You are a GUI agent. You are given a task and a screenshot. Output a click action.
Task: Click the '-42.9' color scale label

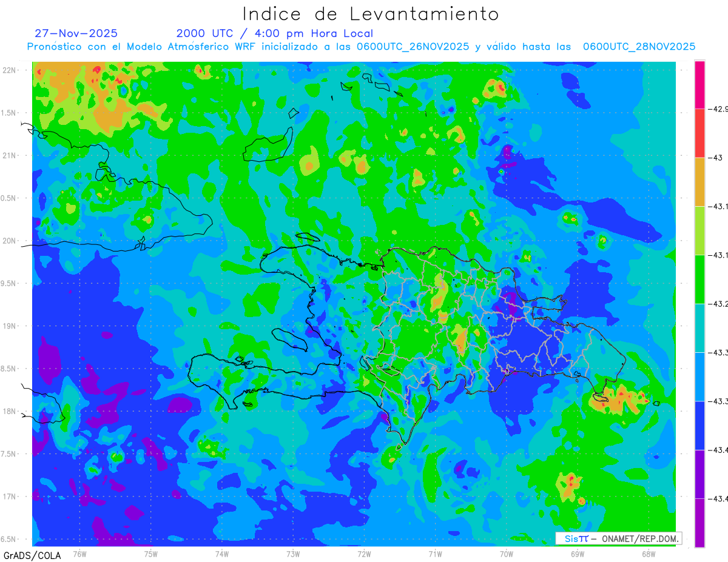coord(718,109)
